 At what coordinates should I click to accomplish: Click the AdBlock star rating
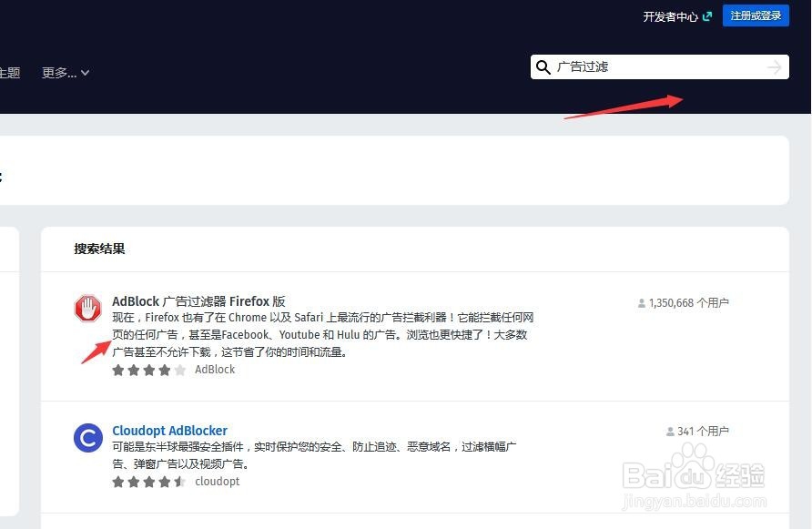click(x=148, y=370)
